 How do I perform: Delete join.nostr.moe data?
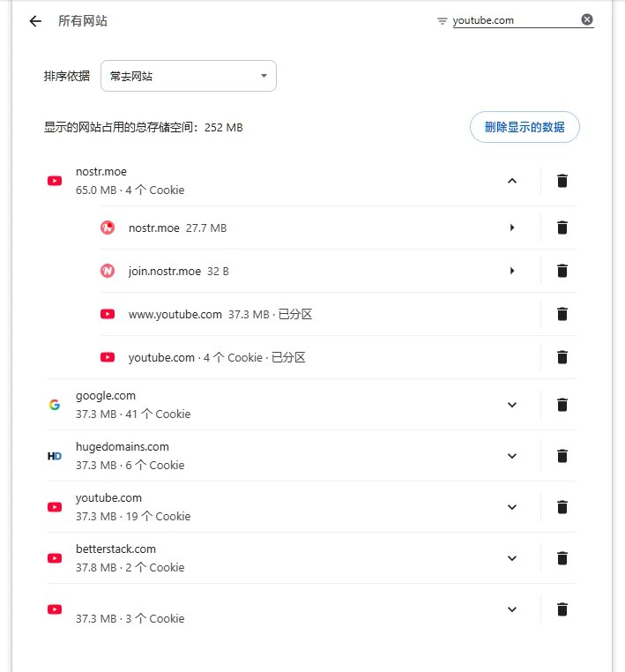[562, 271]
